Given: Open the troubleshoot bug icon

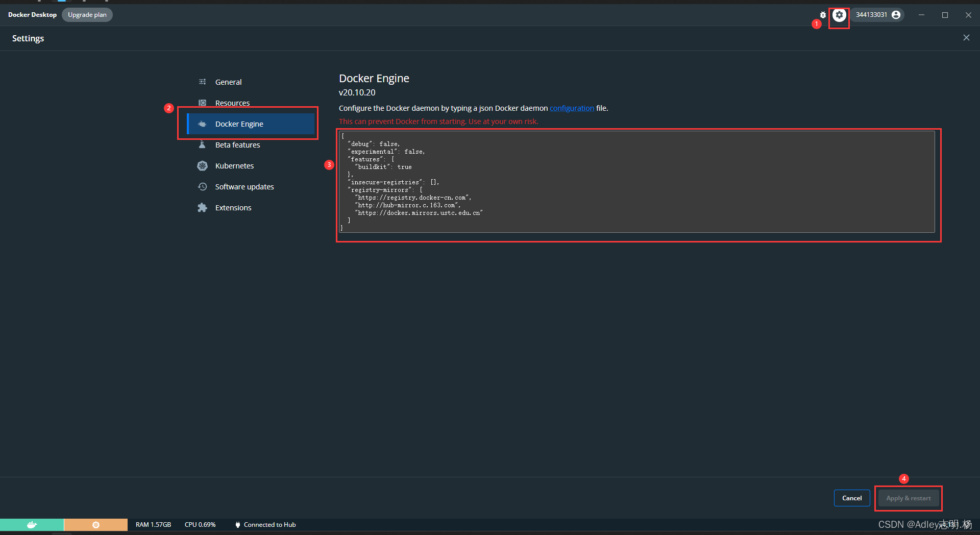Looking at the screenshot, I should click(823, 15).
